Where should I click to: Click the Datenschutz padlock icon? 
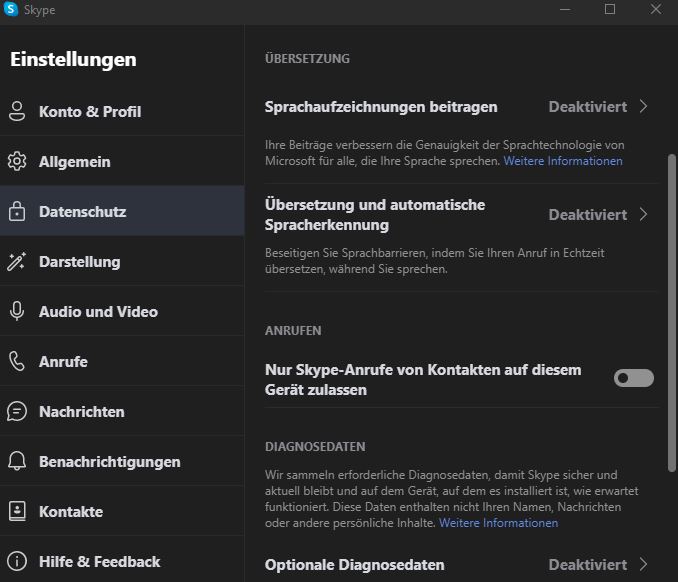click(17, 211)
